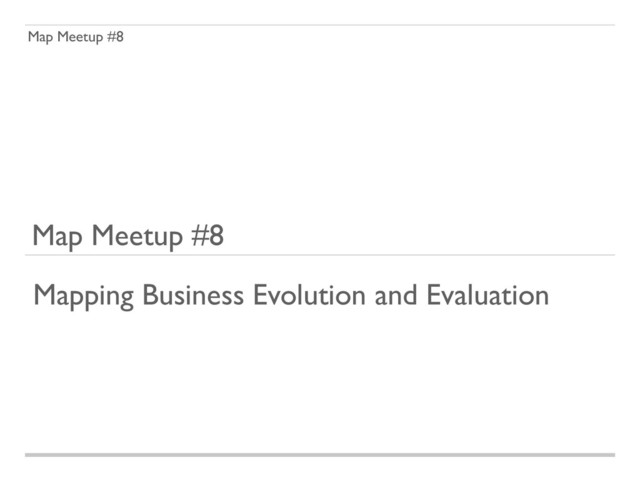Screen dimensions: 640x480
Task: Click the word "Map" in the large title
Action: coord(58,238)
